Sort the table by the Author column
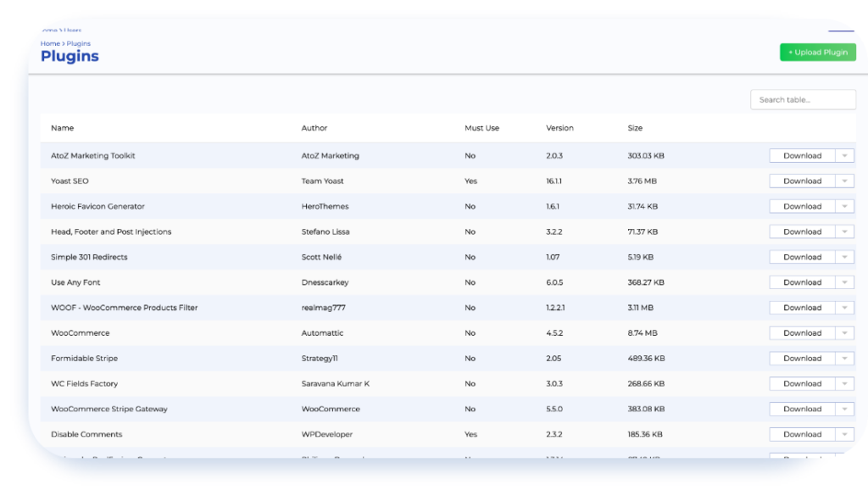Image resolution: width=868 pixels, height=496 pixels. (x=314, y=128)
